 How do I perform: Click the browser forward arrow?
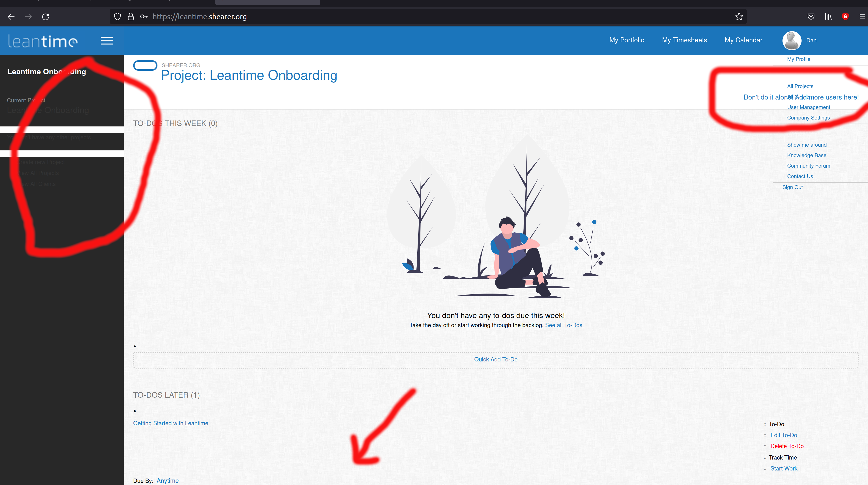point(28,16)
